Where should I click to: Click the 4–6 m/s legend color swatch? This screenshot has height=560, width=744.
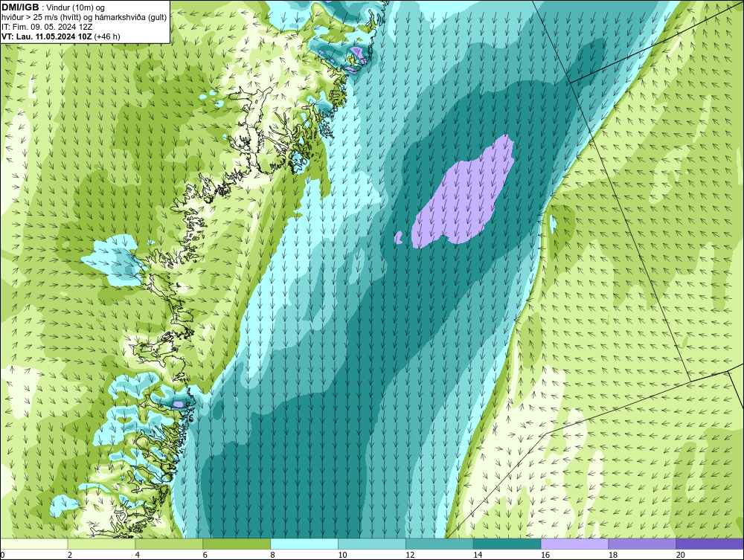[169, 544]
